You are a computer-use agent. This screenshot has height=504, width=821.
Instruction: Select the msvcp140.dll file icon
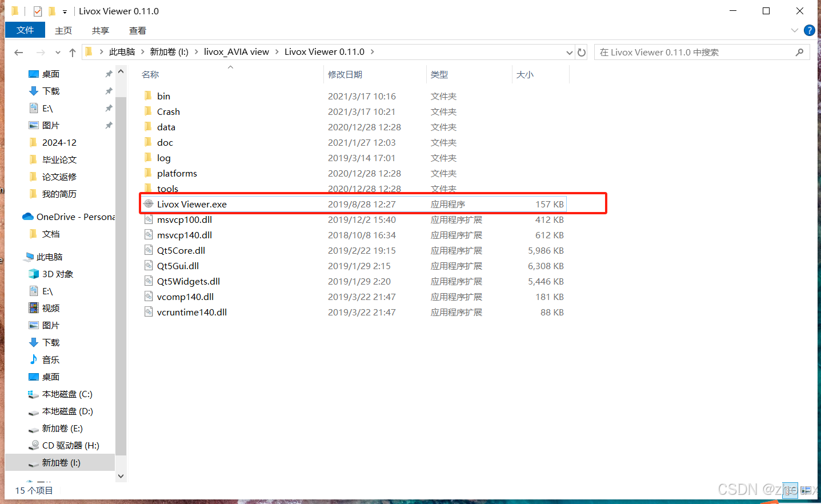(149, 235)
